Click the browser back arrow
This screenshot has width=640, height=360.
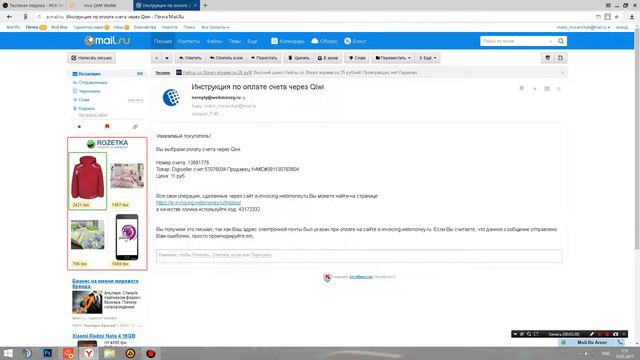[9, 17]
